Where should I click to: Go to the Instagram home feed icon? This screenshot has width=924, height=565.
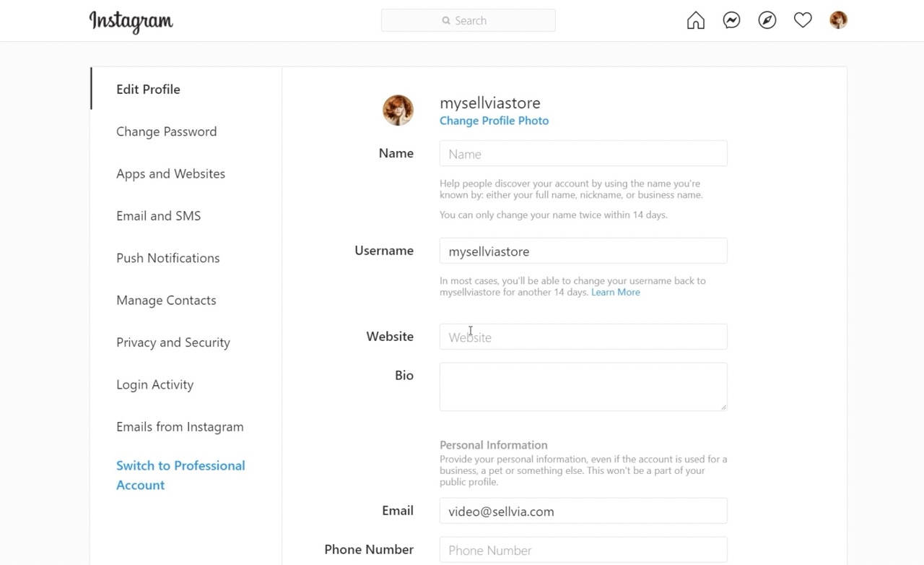695,20
